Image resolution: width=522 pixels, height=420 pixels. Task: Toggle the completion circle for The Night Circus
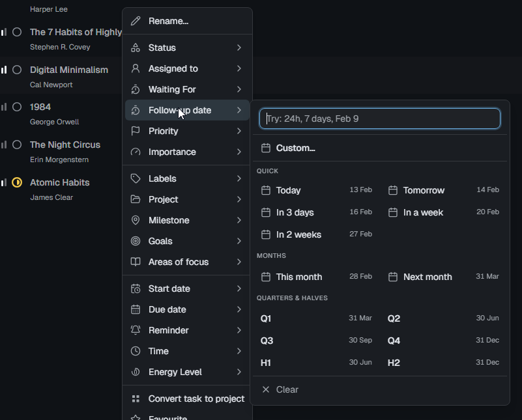(x=16, y=145)
